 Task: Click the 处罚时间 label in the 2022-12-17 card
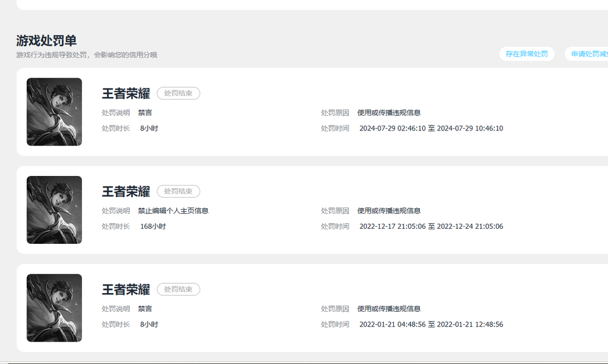(x=335, y=226)
